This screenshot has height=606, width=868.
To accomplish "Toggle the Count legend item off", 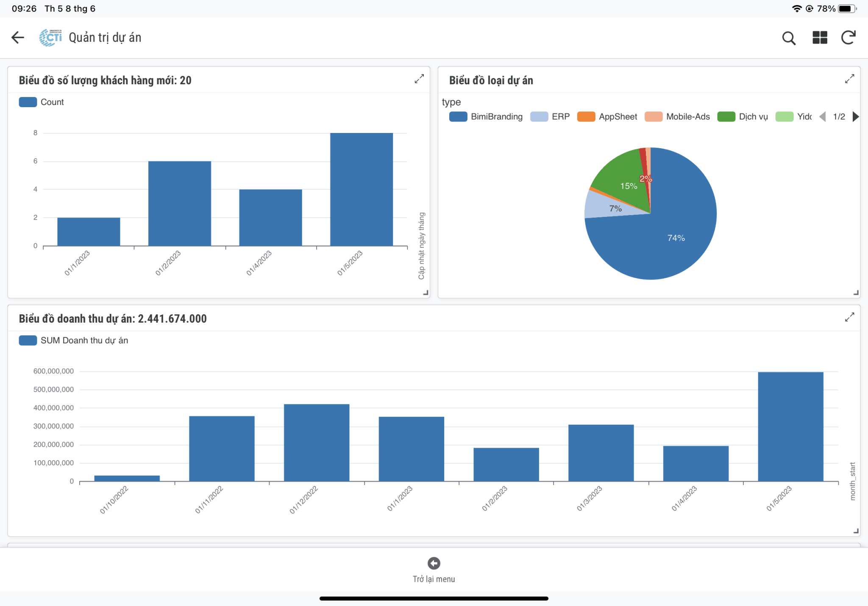I will coord(41,102).
